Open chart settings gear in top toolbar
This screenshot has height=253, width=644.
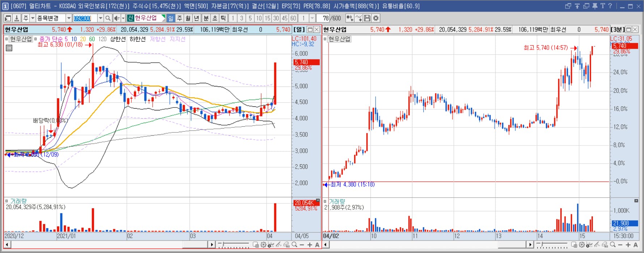[376, 18]
